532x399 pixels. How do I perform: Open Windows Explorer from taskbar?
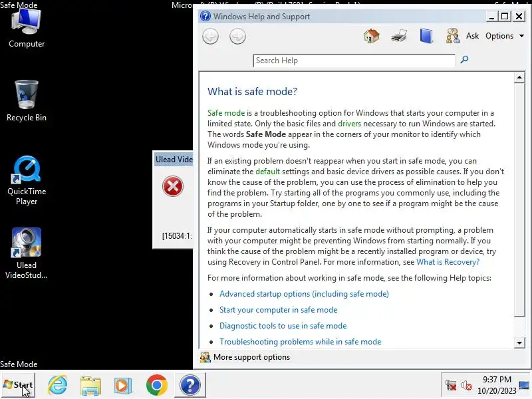pos(90,386)
